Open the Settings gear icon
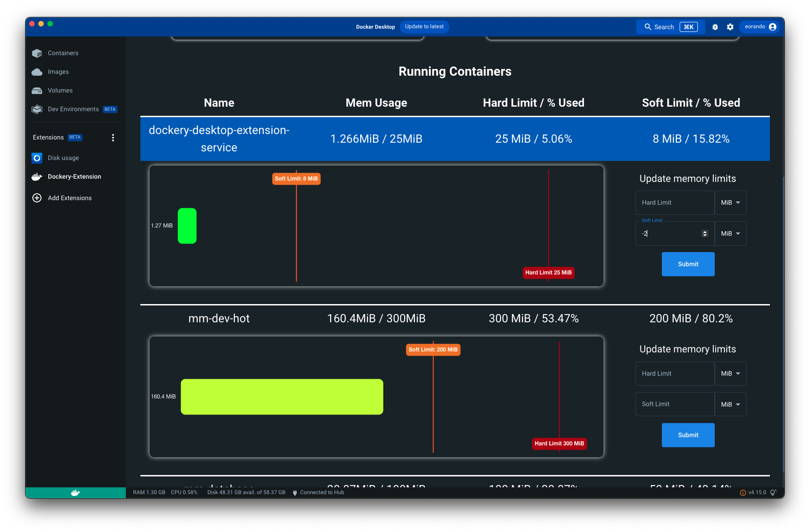Image resolution: width=810 pixels, height=532 pixels. (730, 27)
